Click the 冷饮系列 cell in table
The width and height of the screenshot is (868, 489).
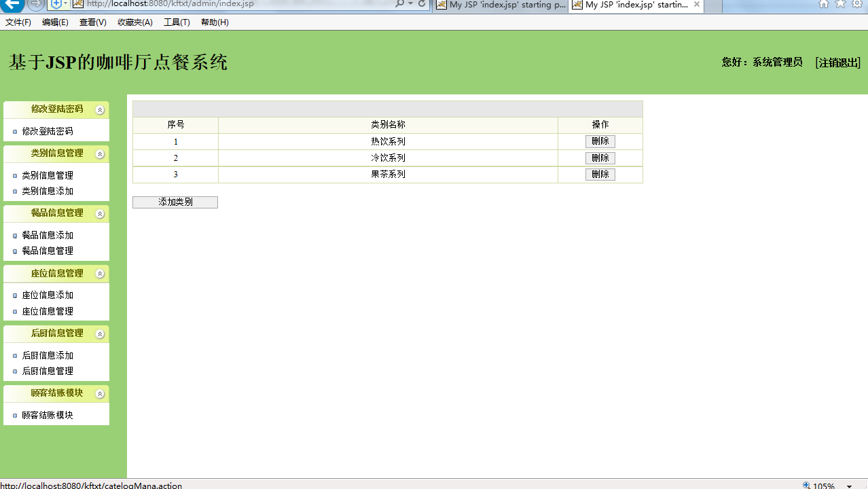tap(388, 158)
